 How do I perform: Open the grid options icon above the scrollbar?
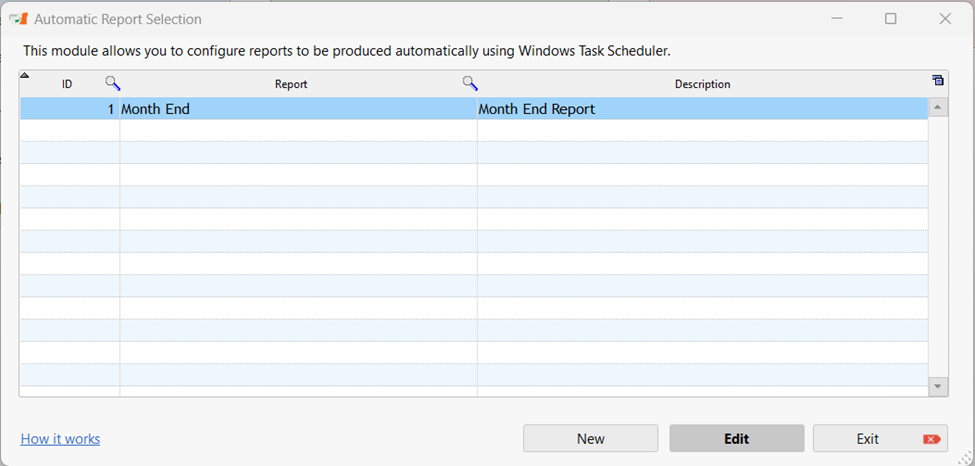click(938, 81)
